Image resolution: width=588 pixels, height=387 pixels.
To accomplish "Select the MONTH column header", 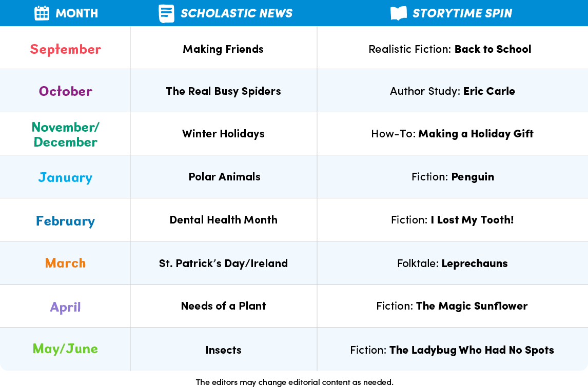I will (x=77, y=13).
